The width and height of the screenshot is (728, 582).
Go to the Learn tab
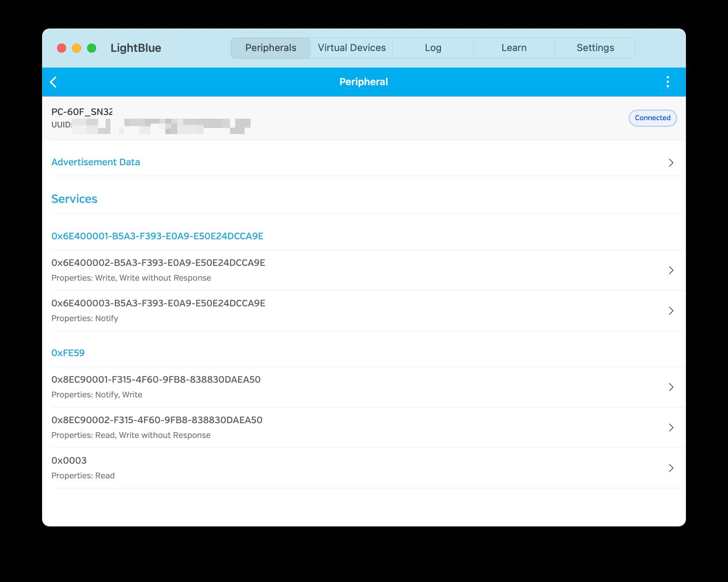pyautogui.click(x=514, y=48)
